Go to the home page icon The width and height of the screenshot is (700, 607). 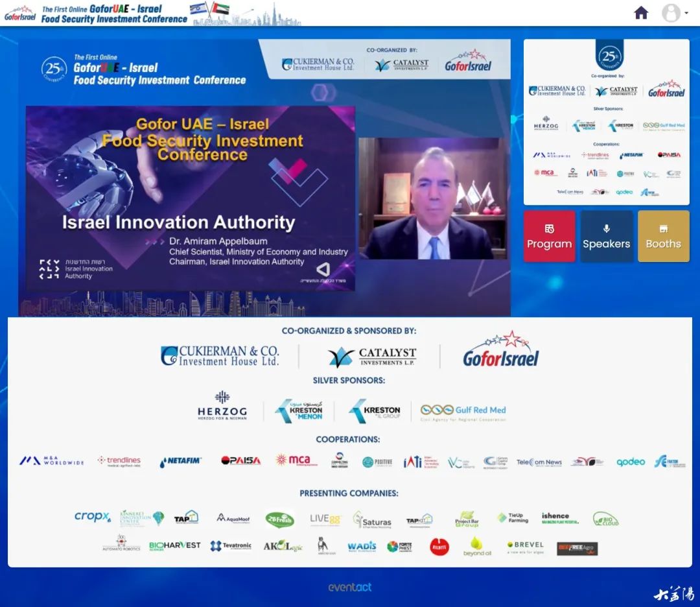(641, 13)
